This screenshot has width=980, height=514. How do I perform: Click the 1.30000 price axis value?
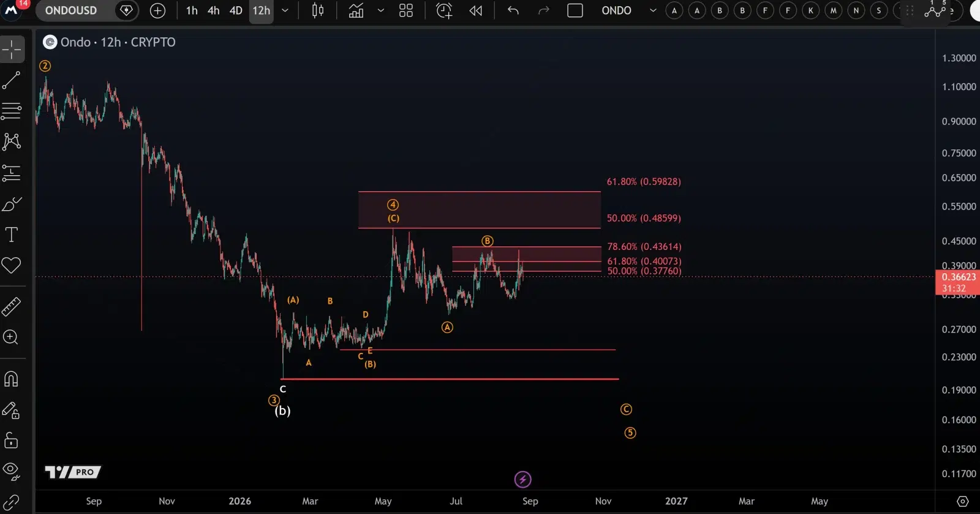959,58
